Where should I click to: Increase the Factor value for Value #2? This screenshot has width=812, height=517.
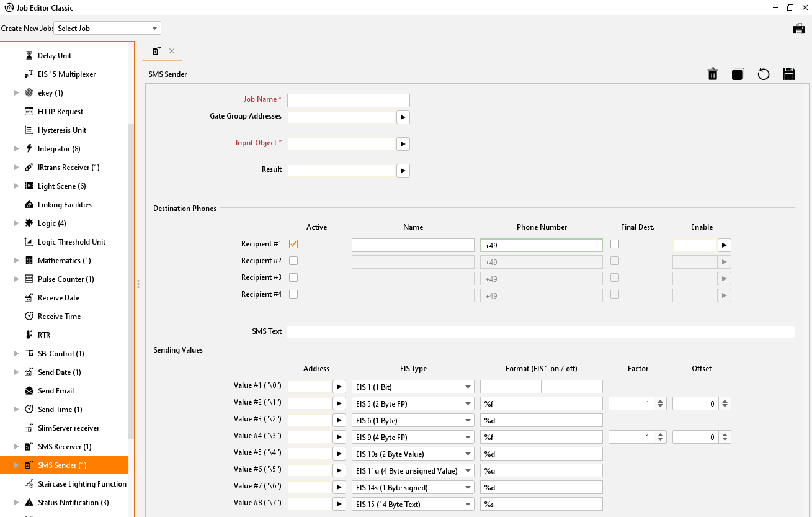661,401
